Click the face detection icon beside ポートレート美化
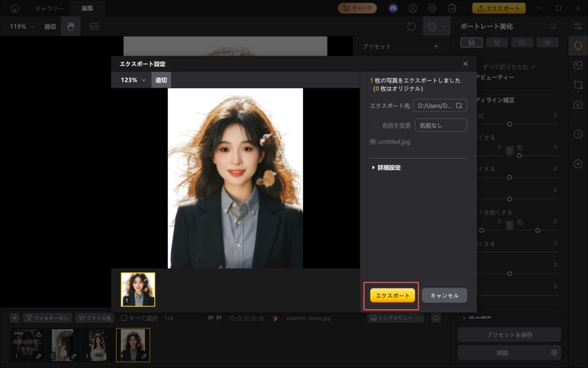Viewport: 588px width, 368px height. tap(553, 26)
